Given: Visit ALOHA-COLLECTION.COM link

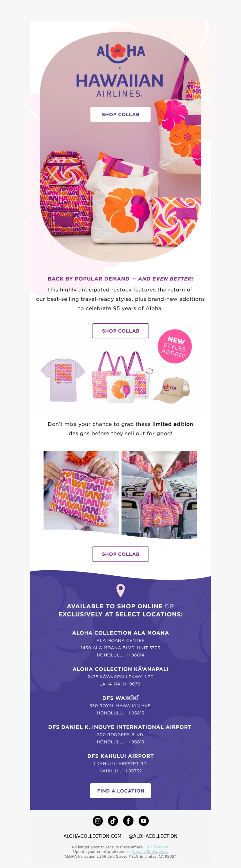Looking at the screenshot, I should tap(92, 836).
